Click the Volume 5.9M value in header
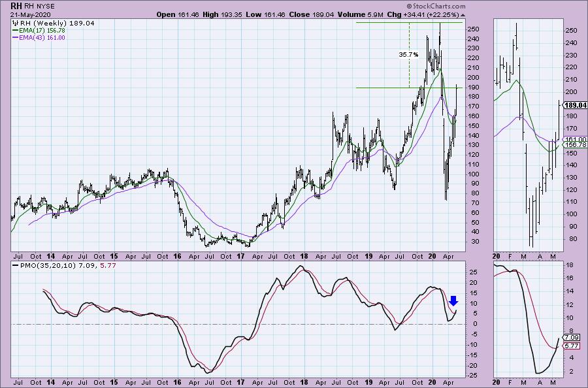 [361, 14]
